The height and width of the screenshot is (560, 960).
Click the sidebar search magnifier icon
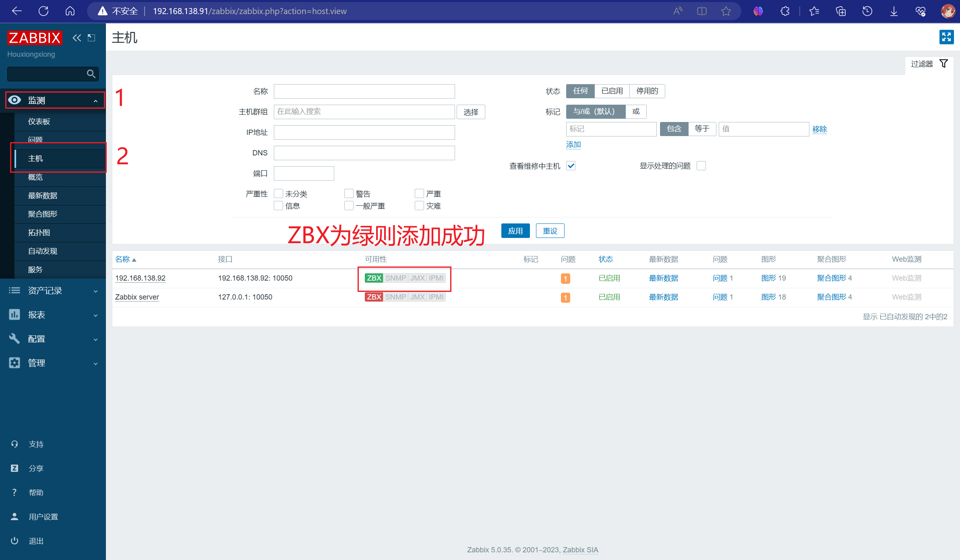click(x=91, y=74)
